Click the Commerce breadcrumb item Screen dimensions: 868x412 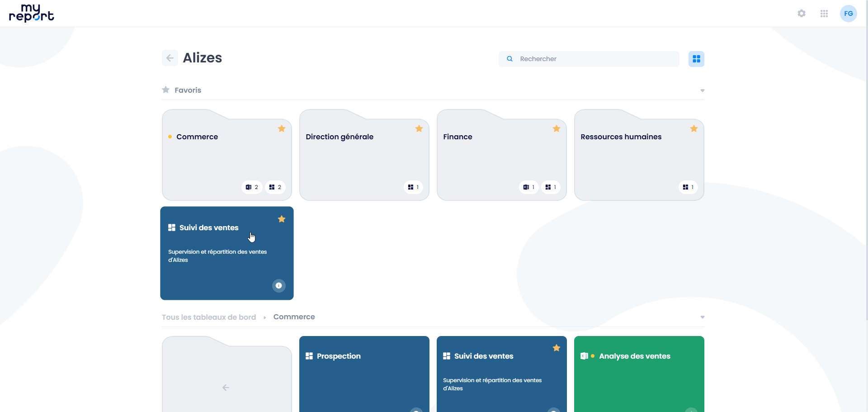pos(294,317)
